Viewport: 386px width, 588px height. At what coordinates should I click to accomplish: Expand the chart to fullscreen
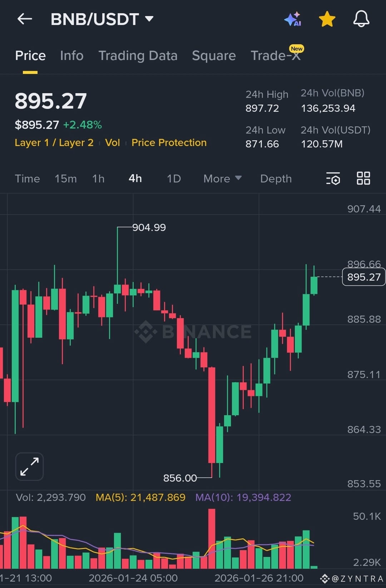(29, 466)
